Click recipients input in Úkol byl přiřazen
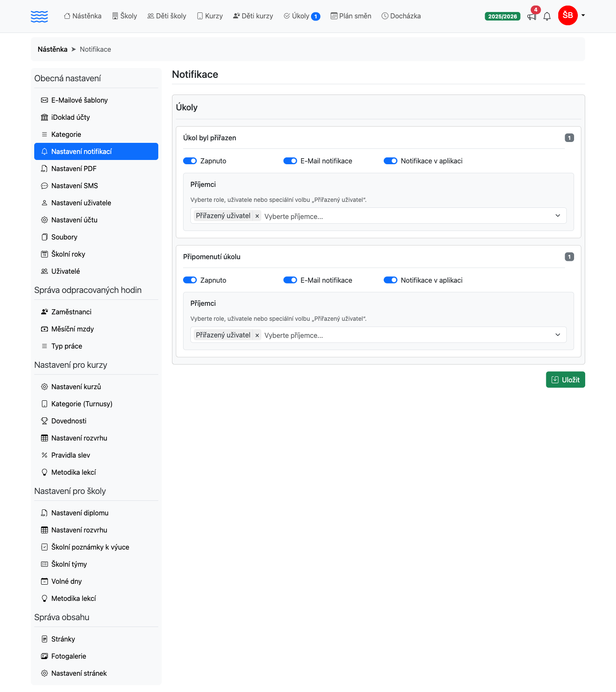The height and width of the screenshot is (692, 616). [379, 216]
